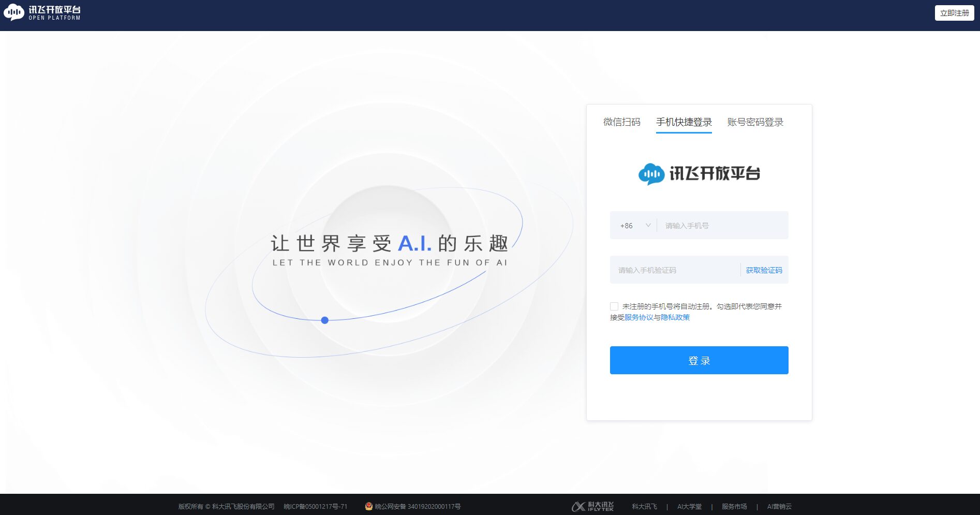Click the cloud logo in login panel

coord(651,174)
